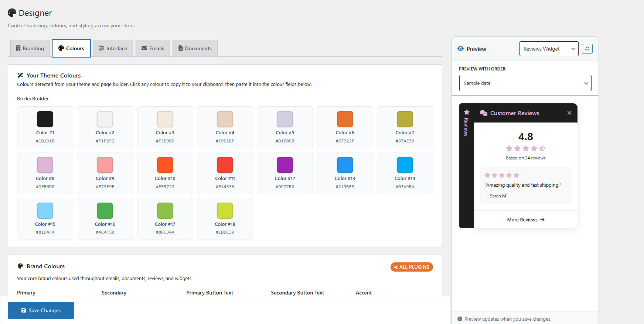Copy the purple Color #12 swatch
This screenshot has height=324, width=644.
pos(284,165)
